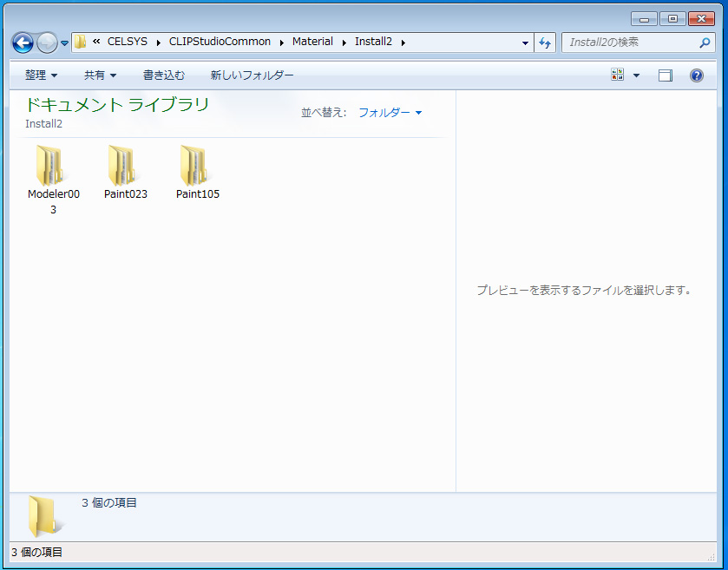The width and height of the screenshot is (728, 570).
Task: Toggle the preview pane button
Action: 666,75
